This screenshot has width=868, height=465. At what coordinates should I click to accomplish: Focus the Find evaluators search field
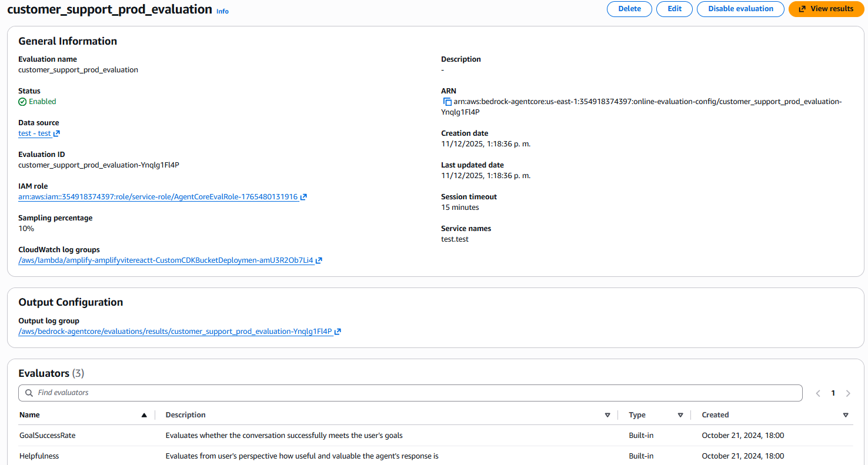tap(412, 393)
